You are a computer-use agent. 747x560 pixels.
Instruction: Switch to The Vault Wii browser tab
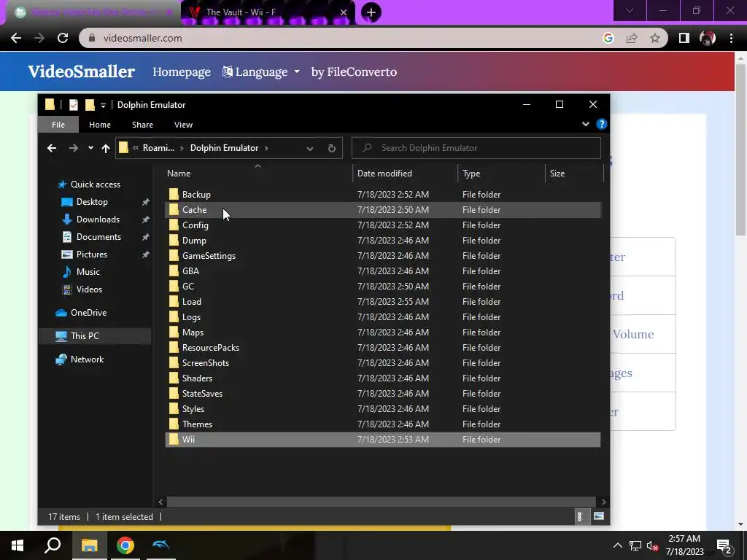pos(268,12)
